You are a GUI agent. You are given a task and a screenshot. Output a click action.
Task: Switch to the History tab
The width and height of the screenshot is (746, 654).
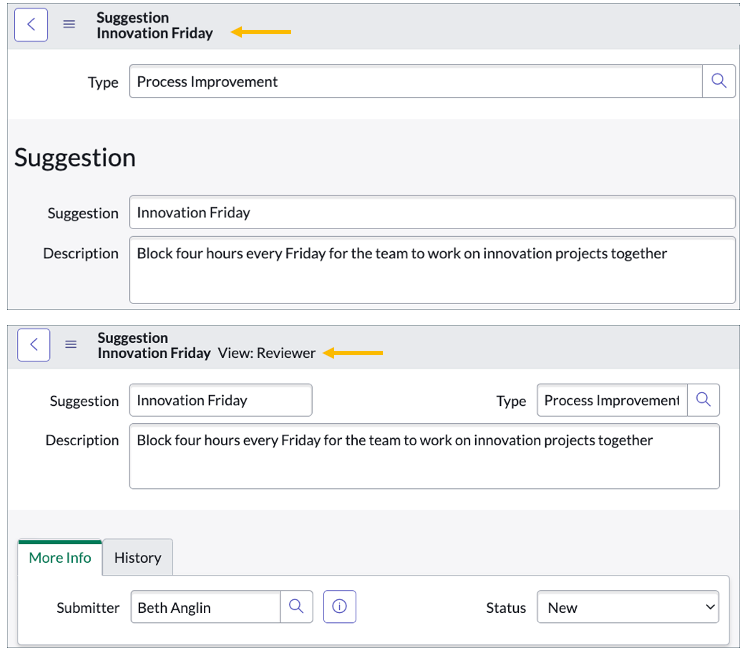coord(138,557)
